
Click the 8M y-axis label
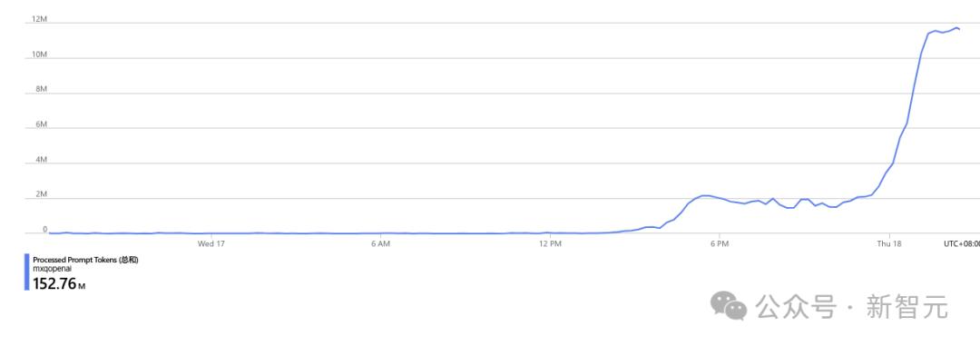point(41,90)
